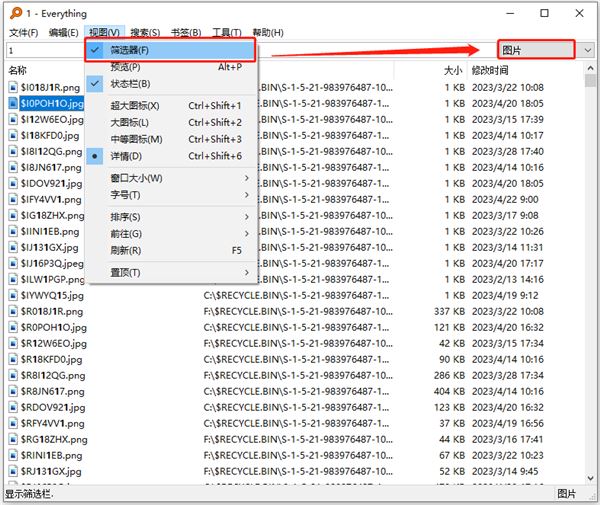Click file icon of $IDOV921.jpg
The width and height of the screenshot is (600, 505).
(x=13, y=184)
